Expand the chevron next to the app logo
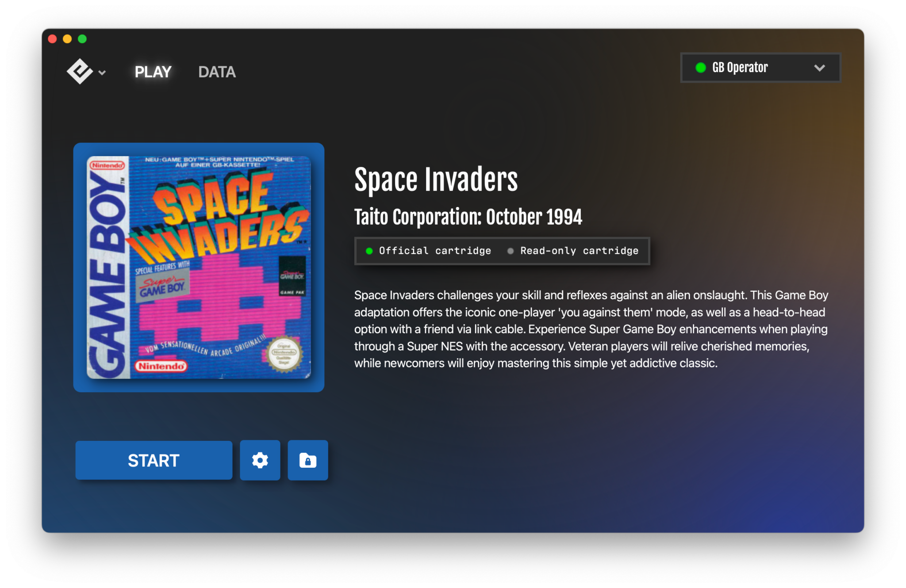Viewport: 906px width, 588px height. pos(102,73)
